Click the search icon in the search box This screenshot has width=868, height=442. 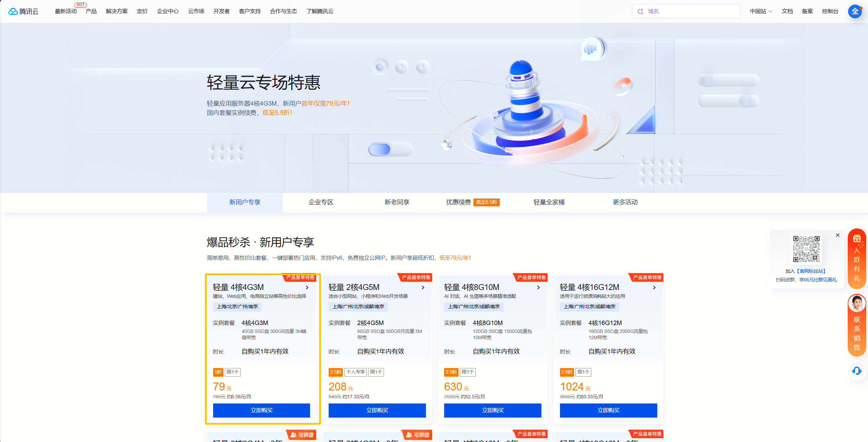[x=640, y=11]
